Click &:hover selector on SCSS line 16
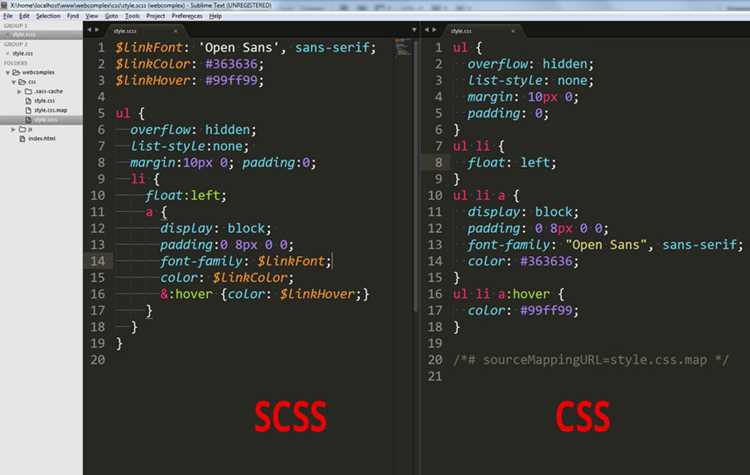The image size is (750, 475). coord(186,294)
